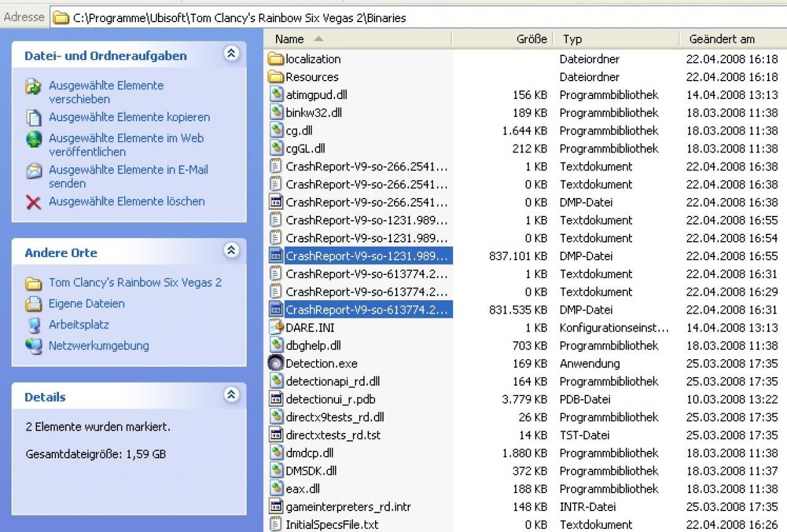Click the Resources folder name
This screenshot has height=532, width=787.
pos(312,77)
